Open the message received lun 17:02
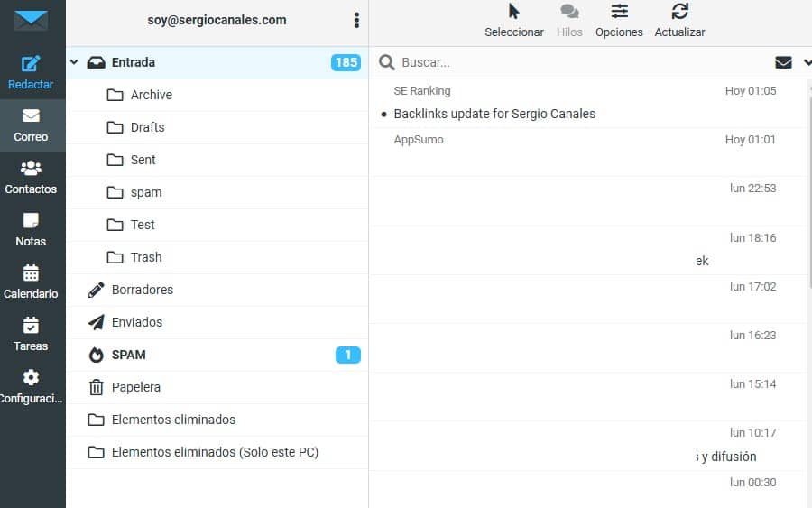The height and width of the screenshot is (508, 812). pos(587,300)
